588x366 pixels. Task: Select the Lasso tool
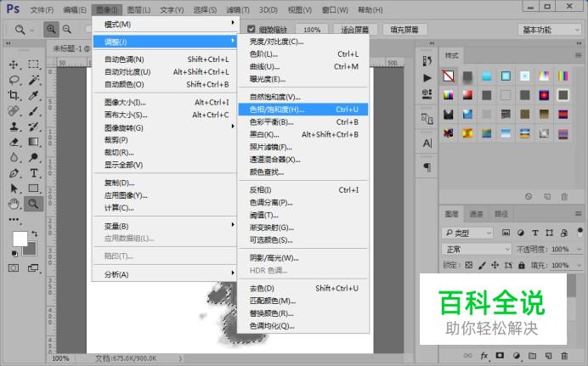click(x=14, y=80)
